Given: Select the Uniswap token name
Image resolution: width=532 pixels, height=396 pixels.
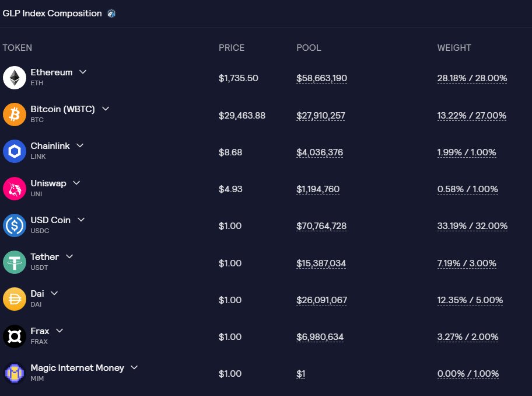Looking at the screenshot, I should pyautogui.click(x=48, y=183).
